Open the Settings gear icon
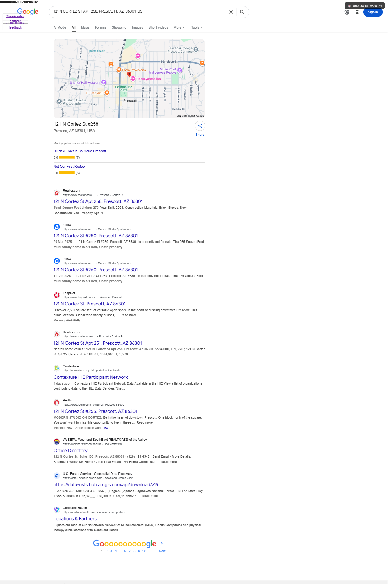The height and width of the screenshot is (584, 392). [x=347, y=12]
